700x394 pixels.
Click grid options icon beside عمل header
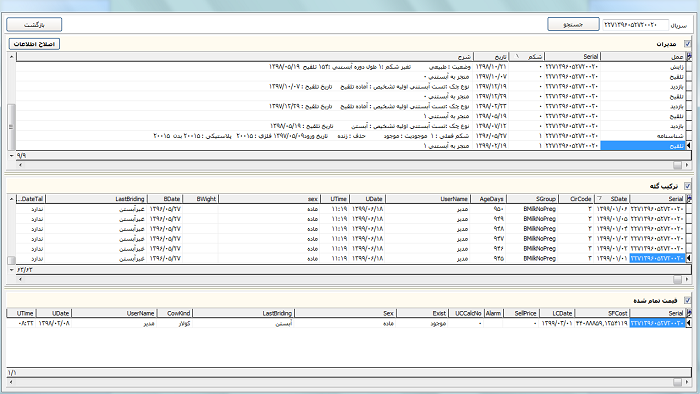(x=689, y=57)
